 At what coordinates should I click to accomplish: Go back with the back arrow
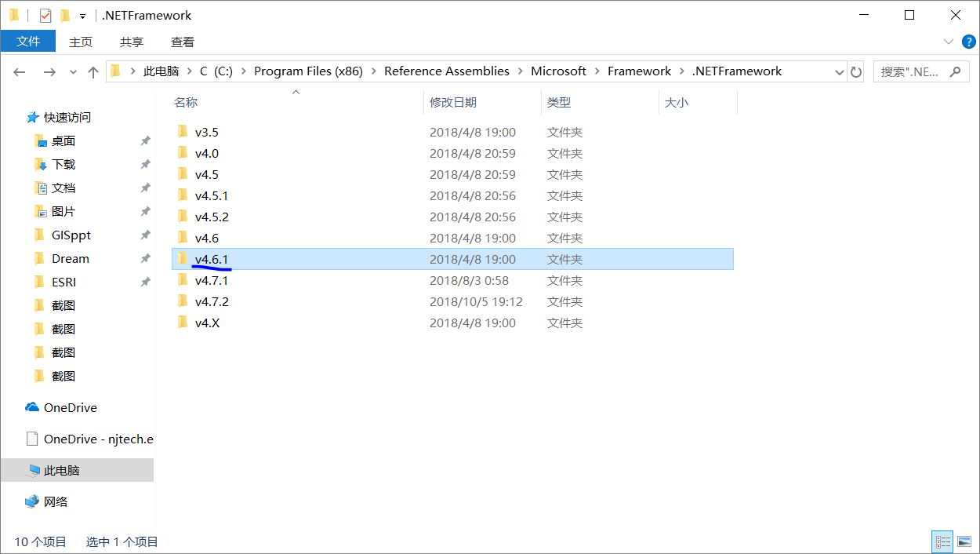point(20,71)
